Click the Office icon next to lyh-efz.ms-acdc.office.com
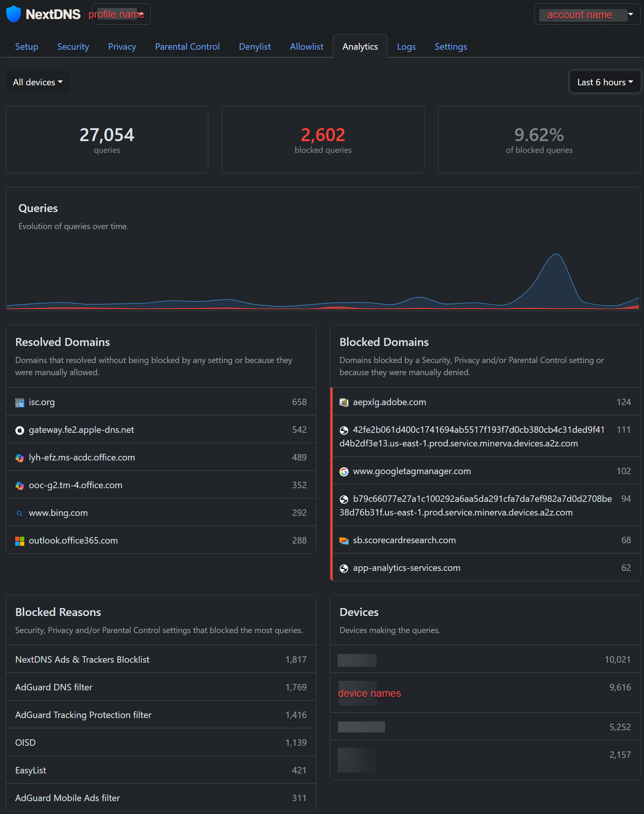 coord(20,458)
